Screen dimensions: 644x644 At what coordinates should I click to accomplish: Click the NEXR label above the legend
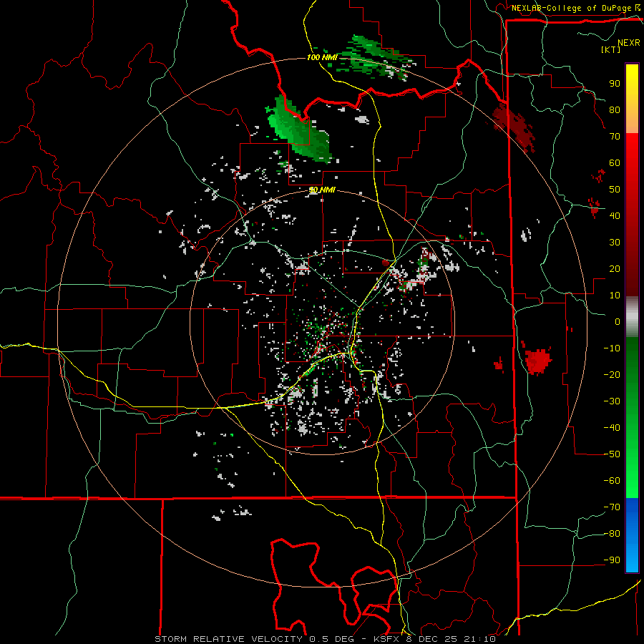point(628,43)
